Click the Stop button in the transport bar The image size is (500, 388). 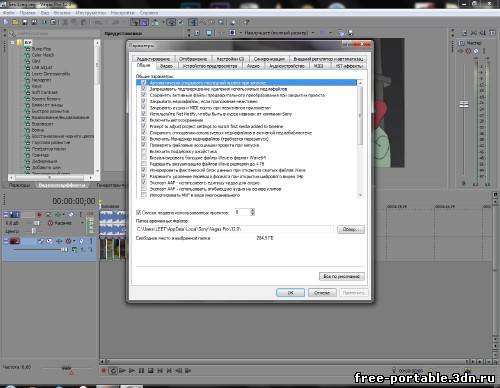click(151, 371)
